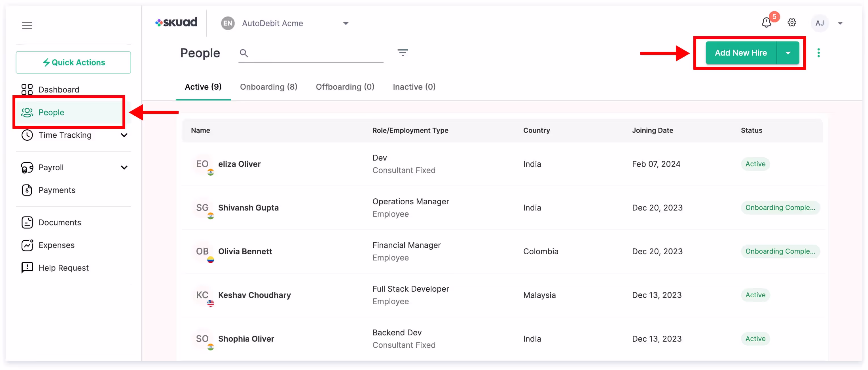The width and height of the screenshot is (868, 370).
Task: Open the AJ user profile dropdown arrow
Action: (x=840, y=24)
